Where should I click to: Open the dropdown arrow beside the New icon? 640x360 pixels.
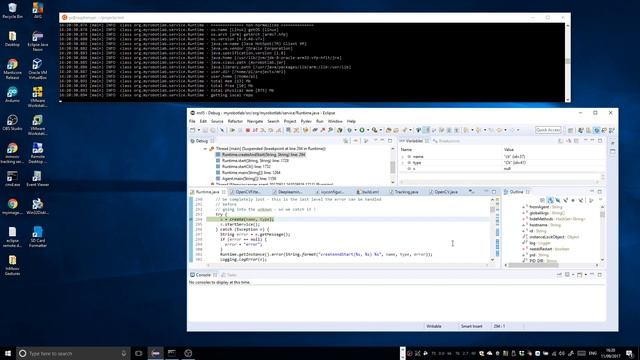tap(199, 130)
